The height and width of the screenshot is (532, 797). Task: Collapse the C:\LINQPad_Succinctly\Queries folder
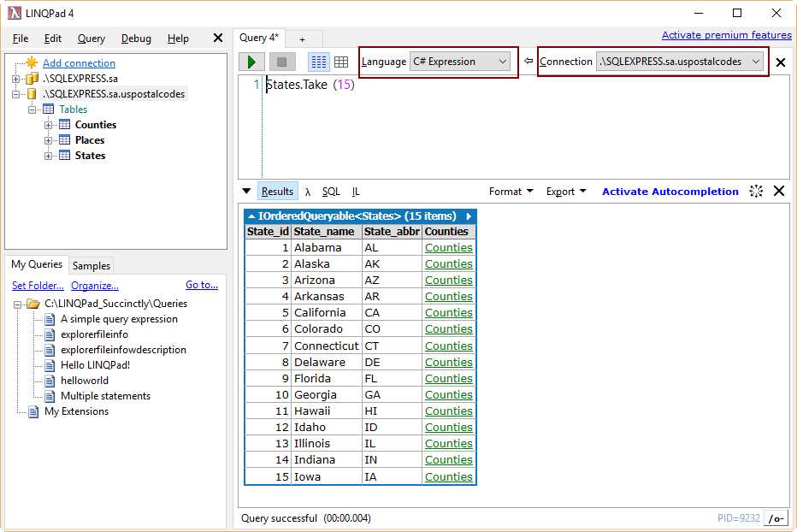17,304
